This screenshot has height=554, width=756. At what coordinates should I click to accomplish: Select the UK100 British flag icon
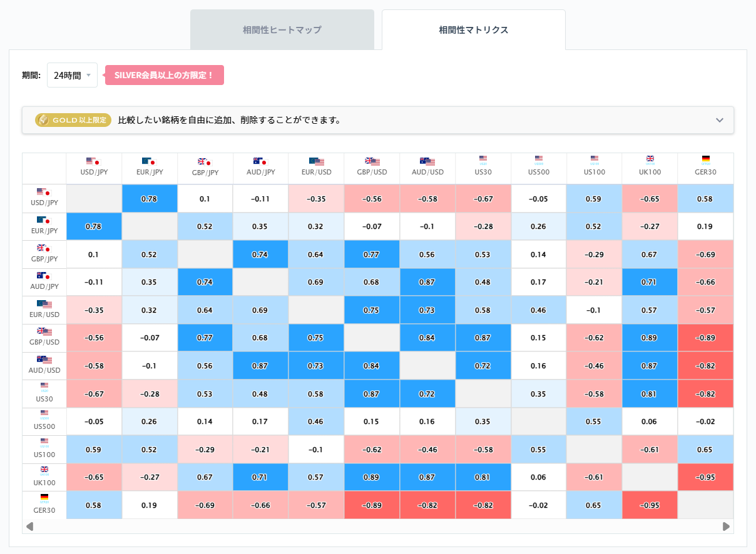(650, 161)
